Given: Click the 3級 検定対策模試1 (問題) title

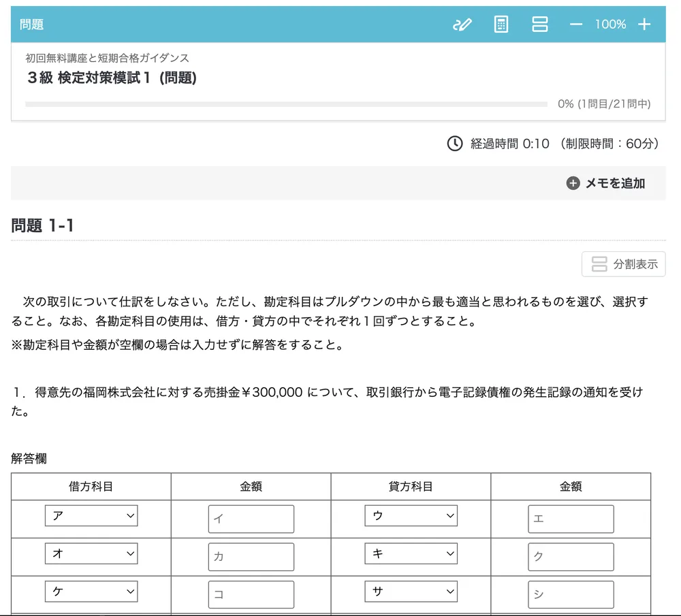Looking at the screenshot, I should [x=112, y=78].
